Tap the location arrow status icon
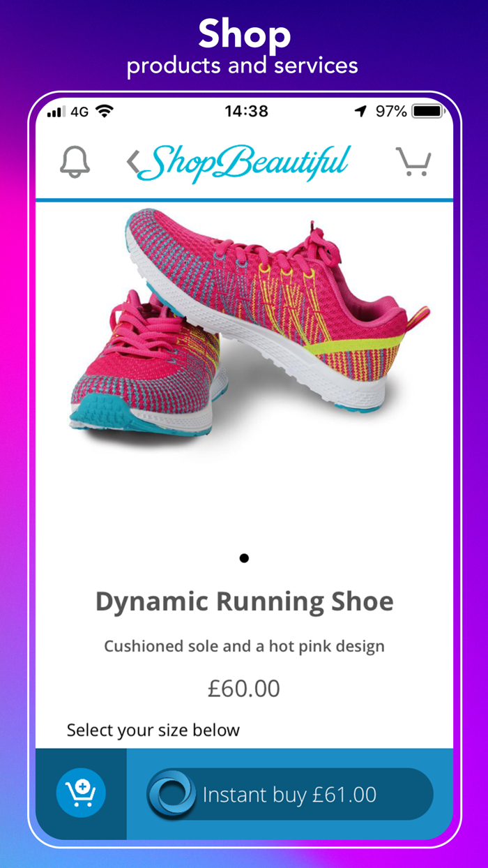The image size is (488, 868). (x=360, y=112)
